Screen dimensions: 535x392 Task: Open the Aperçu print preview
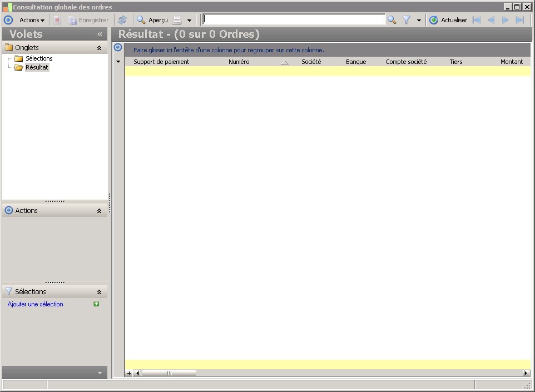tap(152, 20)
